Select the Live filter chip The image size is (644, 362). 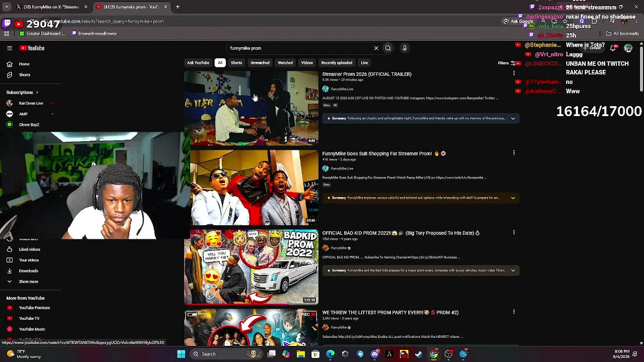364,63
